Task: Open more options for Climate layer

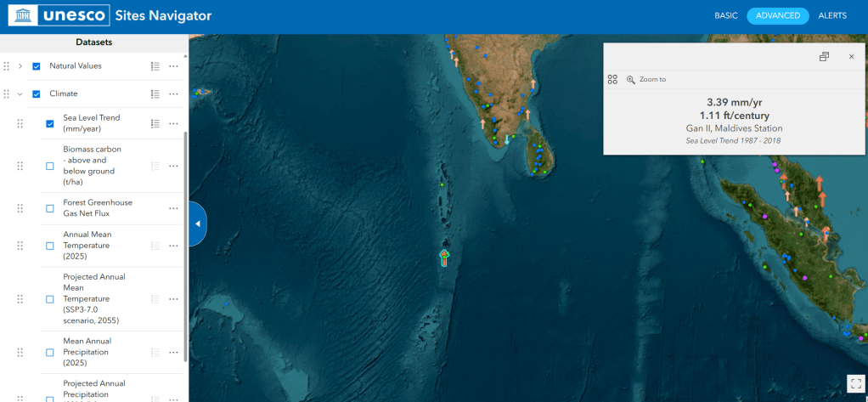Action: [x=173, y=94]
